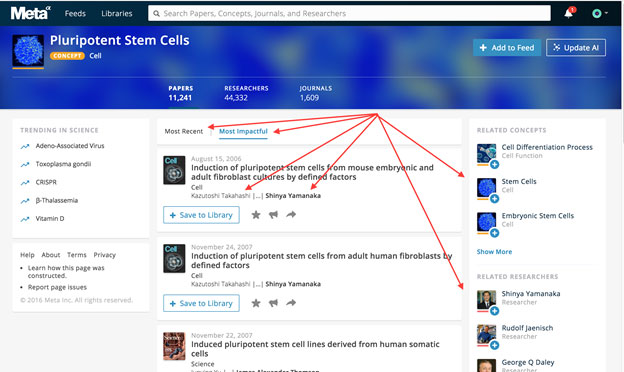Click trend icon beside Vitamin D
Viewport: 624px width, 372px height.
[x=25, y=219]
